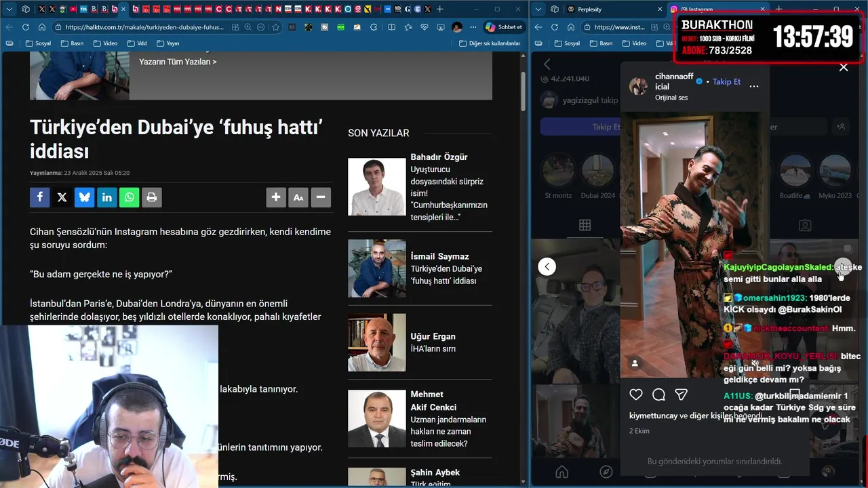Viewport: 868px width, 488px height.
Task: Close the Perplexity tab
Action: [660, 9]
